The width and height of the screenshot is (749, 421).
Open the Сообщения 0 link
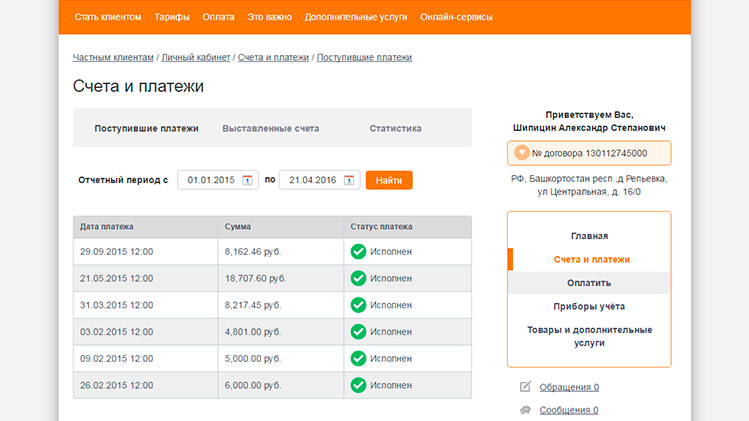pos(569,410)
